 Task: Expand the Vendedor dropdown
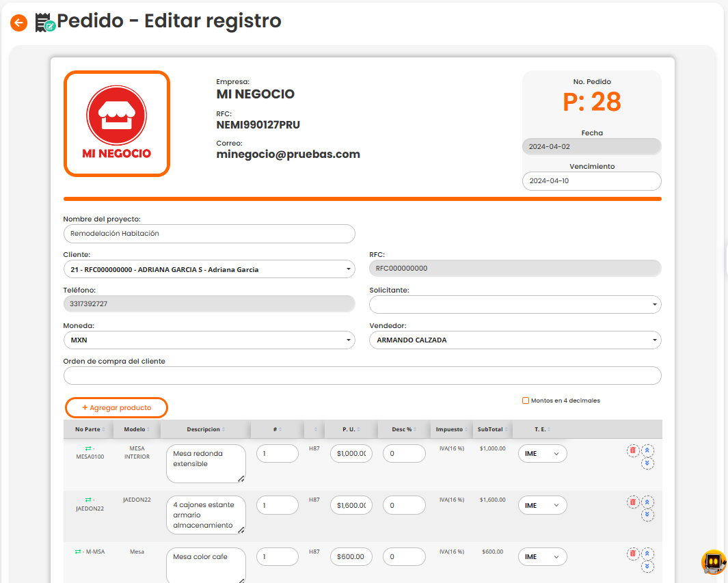[515, 340]
